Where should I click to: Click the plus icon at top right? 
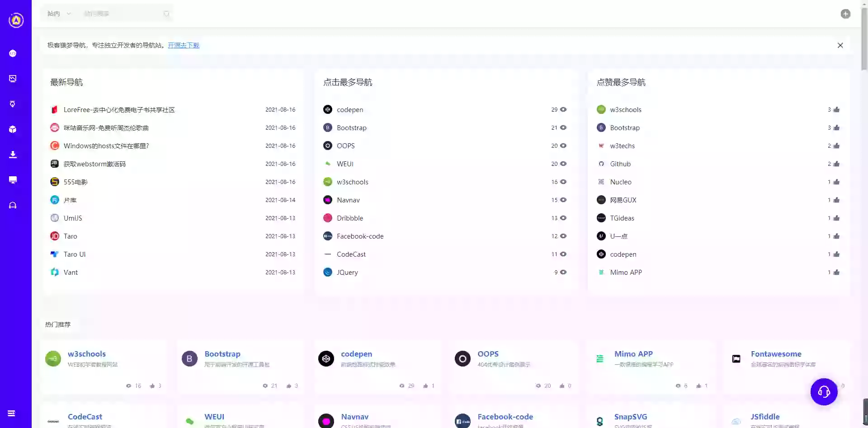(x=845, y=14)
